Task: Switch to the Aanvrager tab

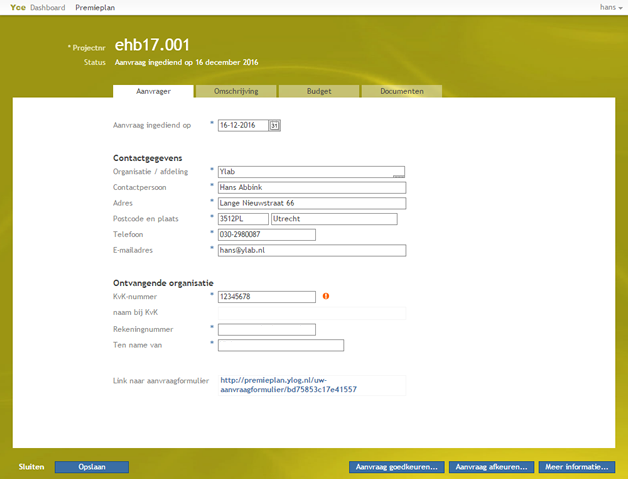Action: (x=153, y=91)
